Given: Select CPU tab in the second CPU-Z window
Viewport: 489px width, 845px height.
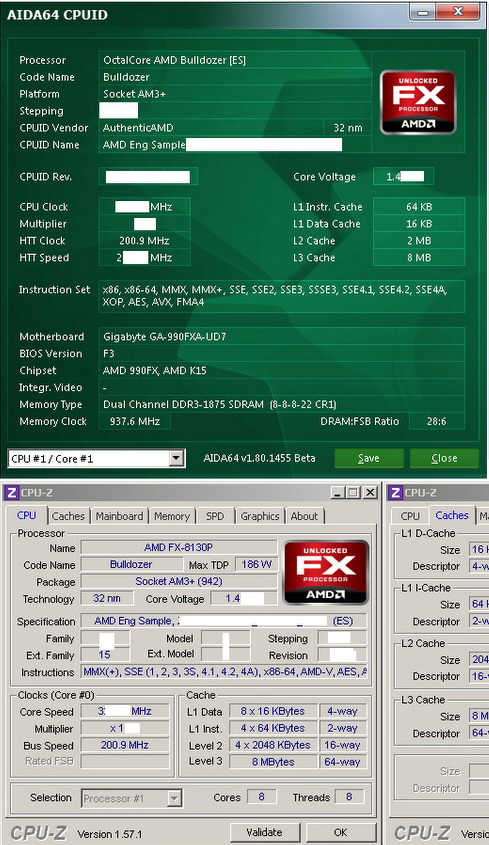Looking at the screenshot, I should [410, 516].
